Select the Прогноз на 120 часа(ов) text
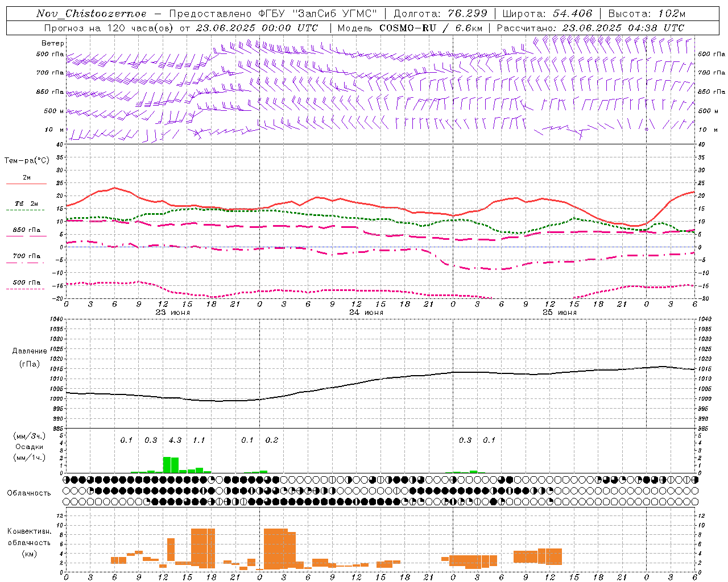The image size is (728, 582). point(110,28)
